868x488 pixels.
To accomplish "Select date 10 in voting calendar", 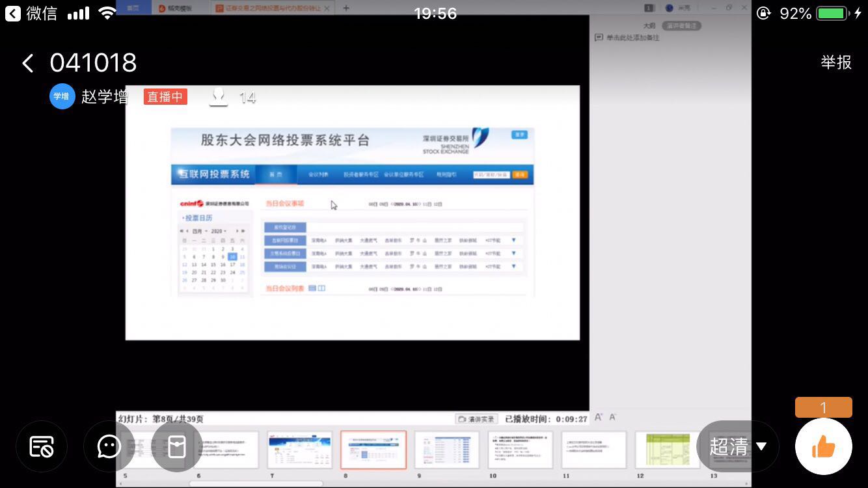I will coord(232,256).
